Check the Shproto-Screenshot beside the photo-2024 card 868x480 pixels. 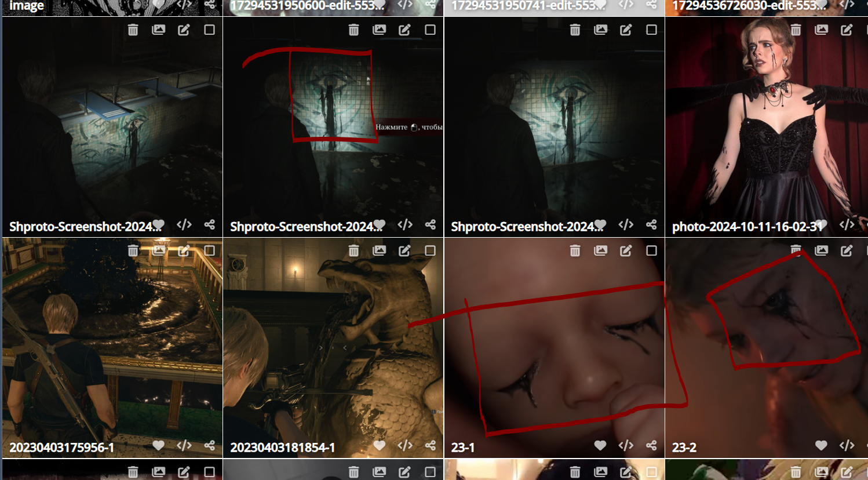651,30
